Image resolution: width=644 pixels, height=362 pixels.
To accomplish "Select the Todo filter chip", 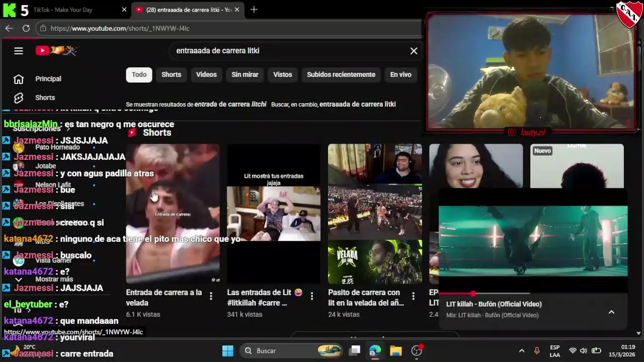I will pos(139,74).
